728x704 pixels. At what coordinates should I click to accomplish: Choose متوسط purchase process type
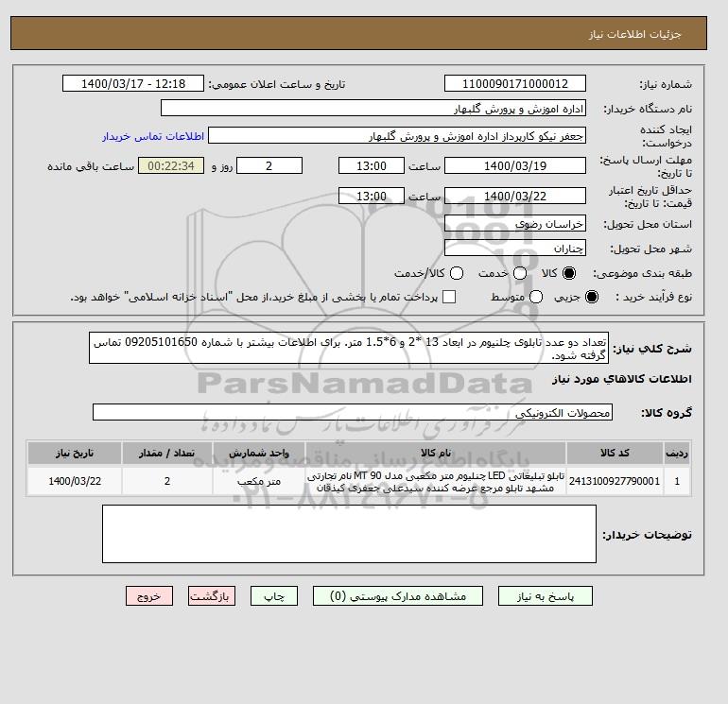click(536, 297)
